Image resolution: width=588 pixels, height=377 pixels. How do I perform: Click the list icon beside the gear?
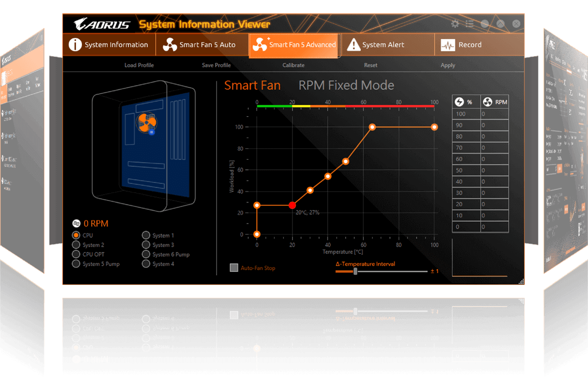tap(469, 24)
